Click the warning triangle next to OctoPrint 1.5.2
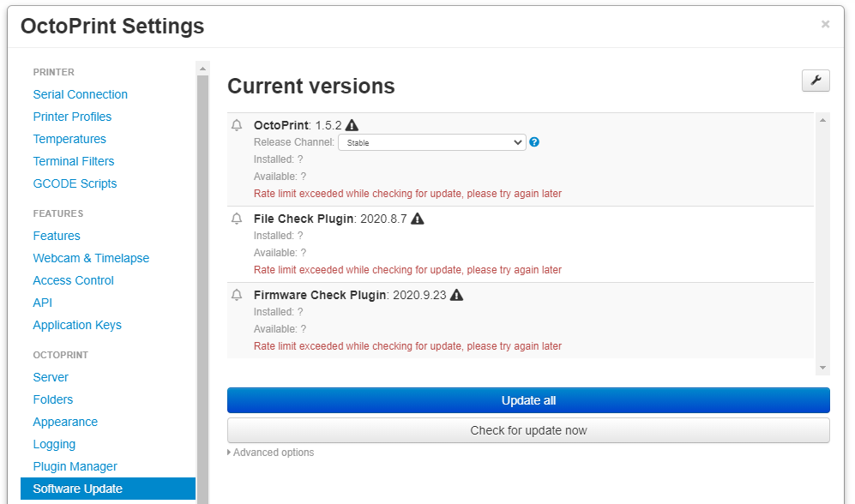Viewport: 855px width, 504px height. [352, 124]
